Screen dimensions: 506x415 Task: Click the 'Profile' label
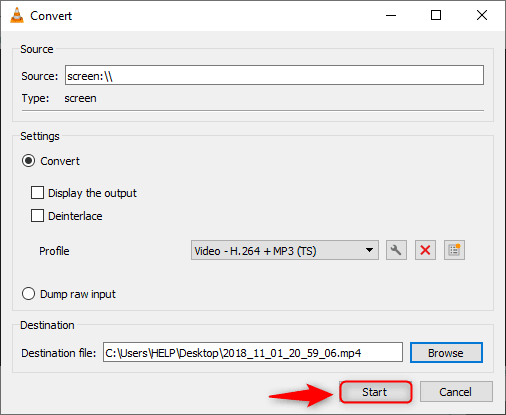point(54,251)
